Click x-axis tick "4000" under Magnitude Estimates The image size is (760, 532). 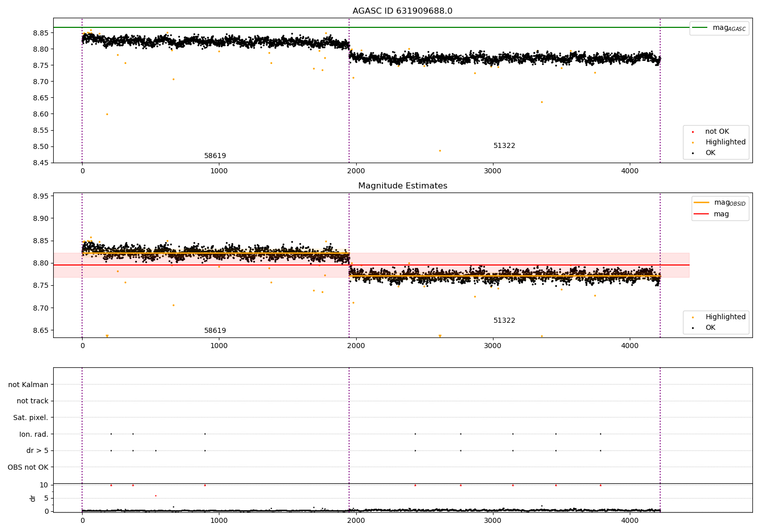click(630, 346)
